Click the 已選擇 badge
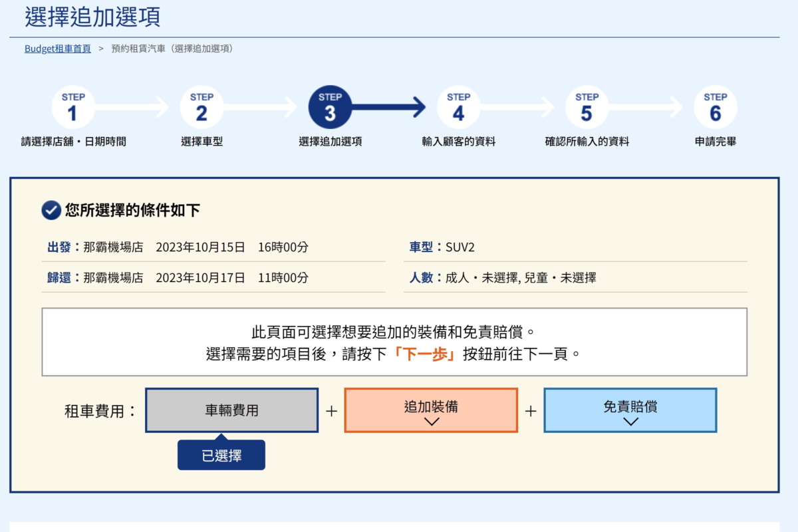This screenshot has width=798, height=532. click(x=221, y=456)
